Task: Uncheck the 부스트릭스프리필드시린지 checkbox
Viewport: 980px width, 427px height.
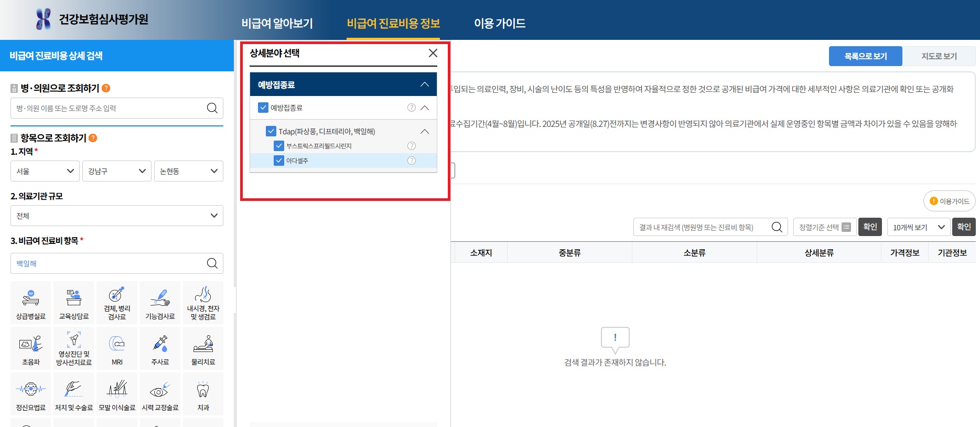Action: click(279, 146)
